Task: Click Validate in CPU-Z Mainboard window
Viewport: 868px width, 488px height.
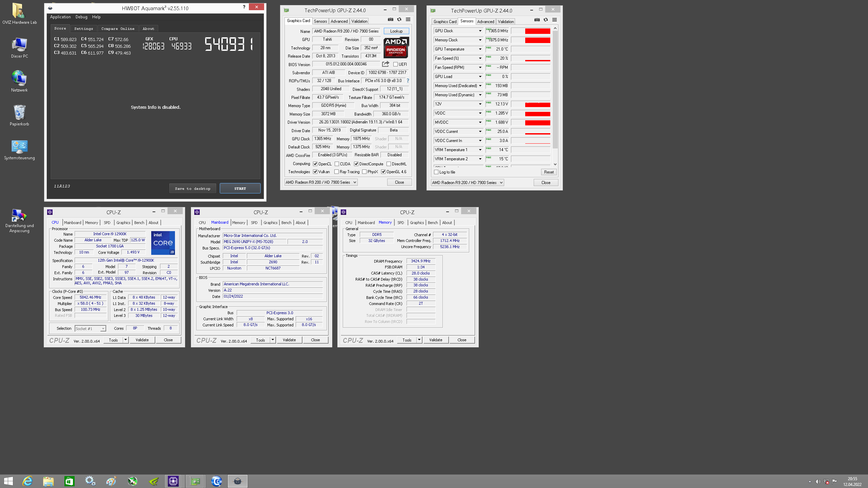Action: click(289, 340)
